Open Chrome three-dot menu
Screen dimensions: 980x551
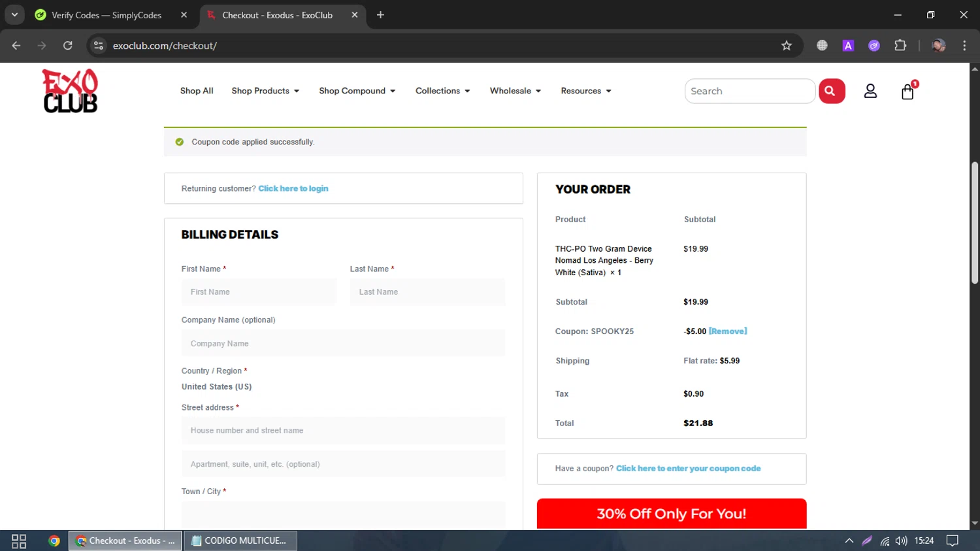point(964,46)
